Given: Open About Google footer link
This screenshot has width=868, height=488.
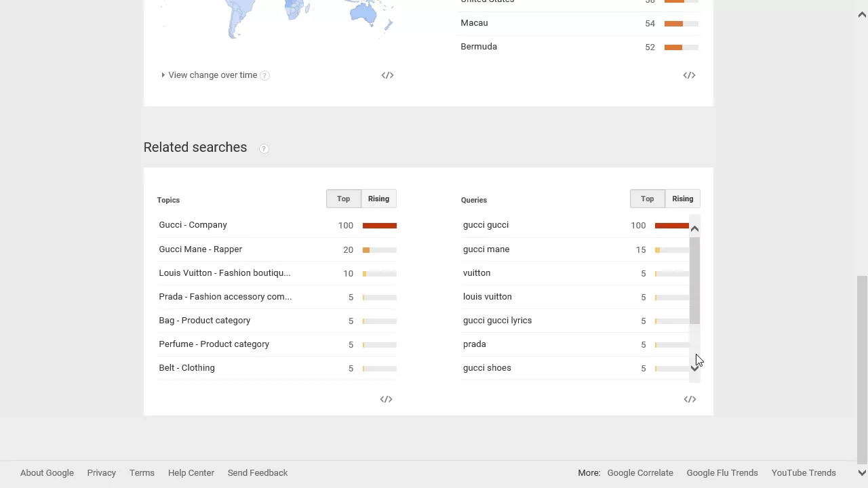Looking at the screenshot, I should coord(47,473).
